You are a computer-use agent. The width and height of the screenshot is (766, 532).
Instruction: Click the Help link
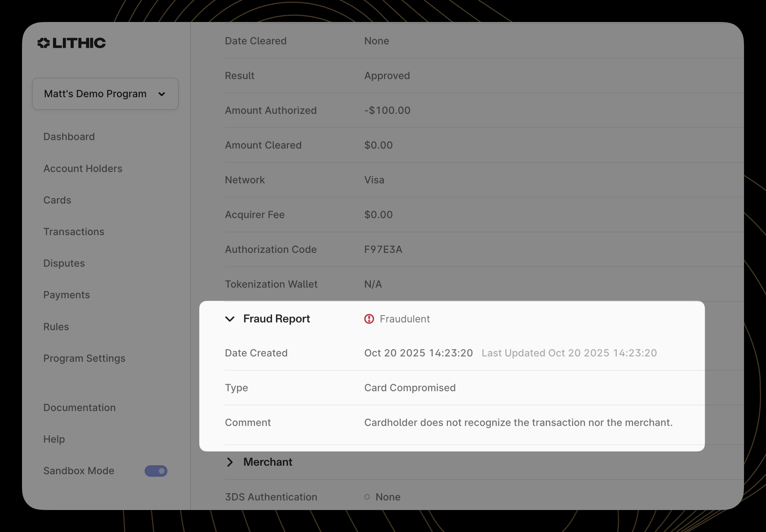click(54, 439)
